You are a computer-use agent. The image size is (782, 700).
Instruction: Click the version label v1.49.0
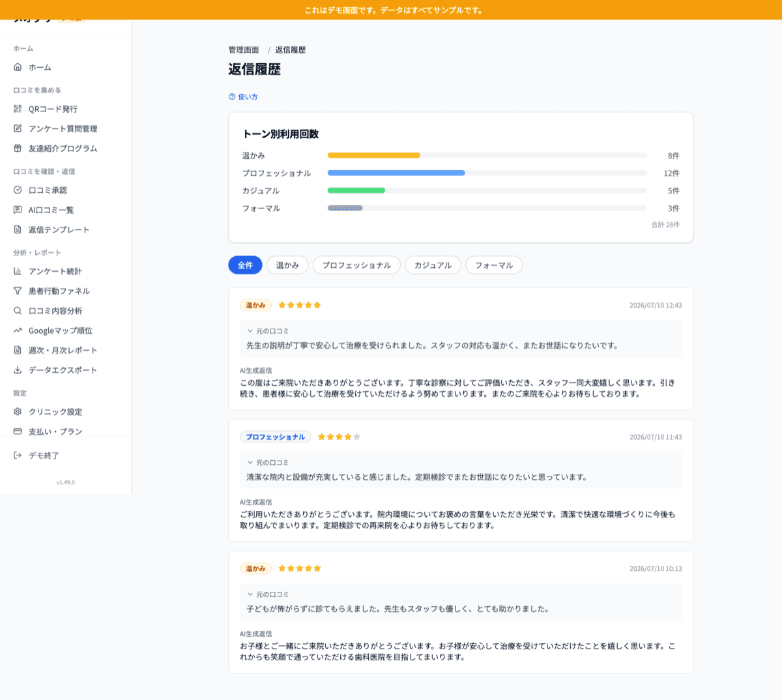pos(65,482)
